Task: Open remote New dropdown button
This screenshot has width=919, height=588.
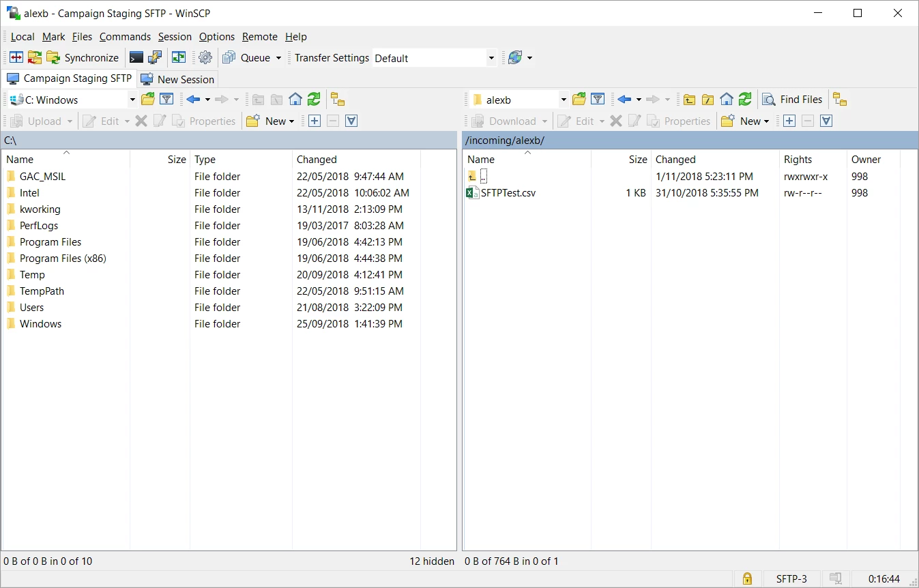Action: (745, 121)
